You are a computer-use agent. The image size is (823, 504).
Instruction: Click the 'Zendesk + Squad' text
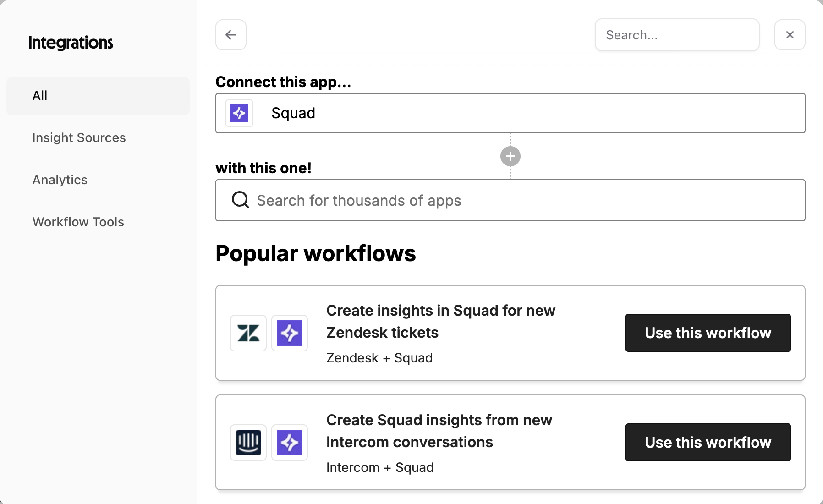click(379, 358)
